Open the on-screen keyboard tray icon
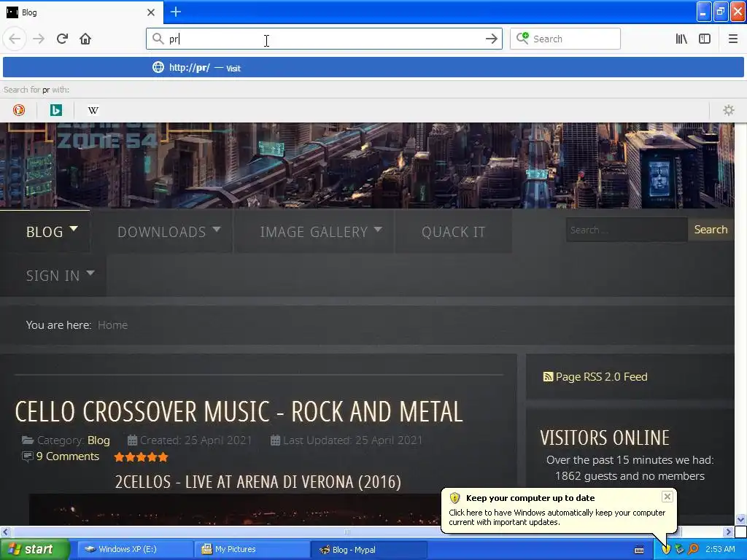The height and width of the screenshot is (560, 747). pos(639,550)
